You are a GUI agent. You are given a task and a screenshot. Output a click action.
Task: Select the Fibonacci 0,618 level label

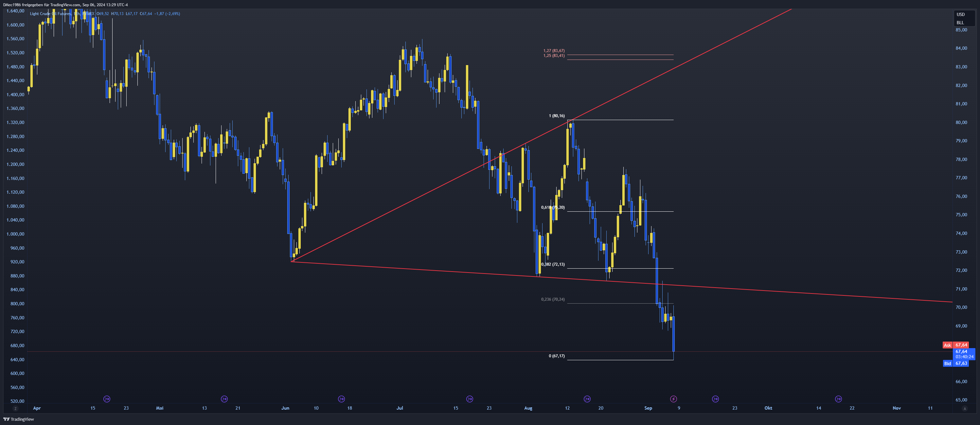[x=553, y=207]
